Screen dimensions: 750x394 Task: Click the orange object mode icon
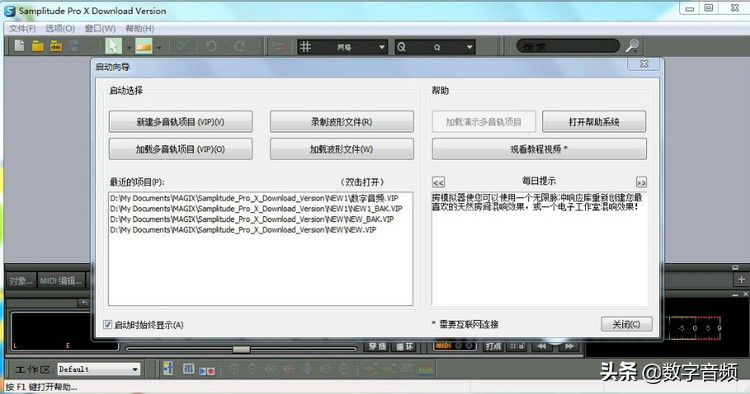coord(143,46)
